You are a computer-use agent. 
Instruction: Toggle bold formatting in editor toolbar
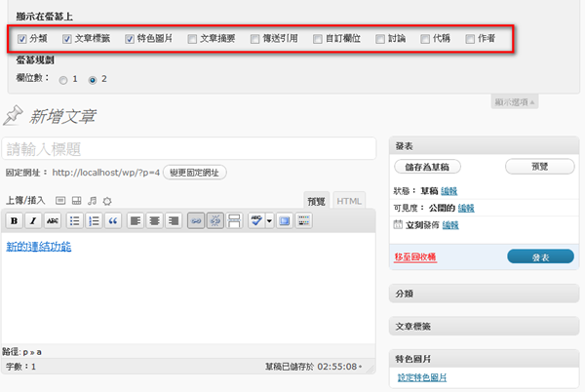click(x=15, y=220)
